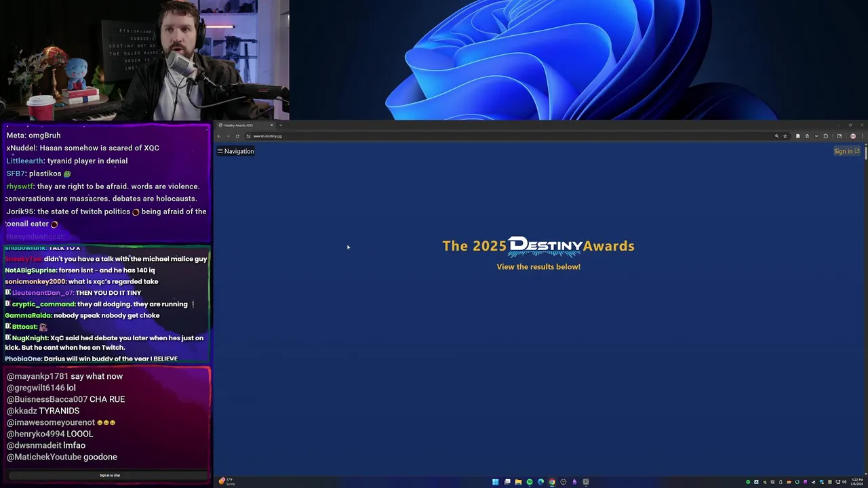Viewport: 868px width, 488px height.
Task: Open the Navigation hamburger menu
Action: [x=235, y=151]
